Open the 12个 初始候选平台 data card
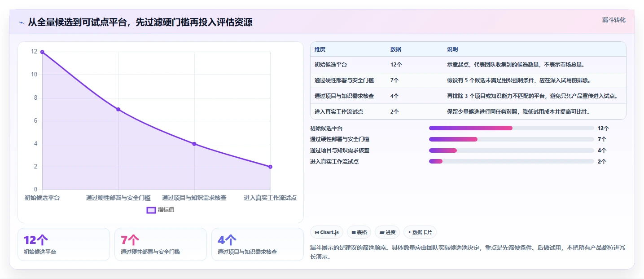This screenshot has width=644, height=279. pos(64,244)
